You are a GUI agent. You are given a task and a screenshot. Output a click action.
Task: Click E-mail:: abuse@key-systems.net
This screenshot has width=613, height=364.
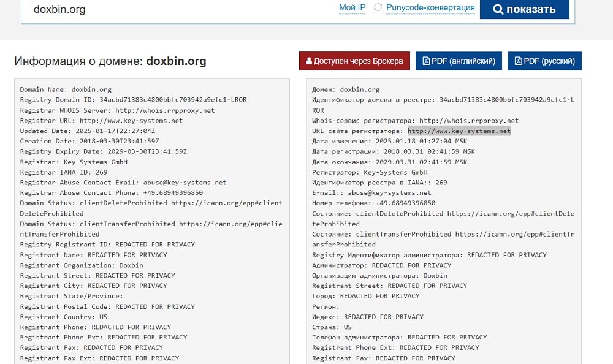coord(372,193)
